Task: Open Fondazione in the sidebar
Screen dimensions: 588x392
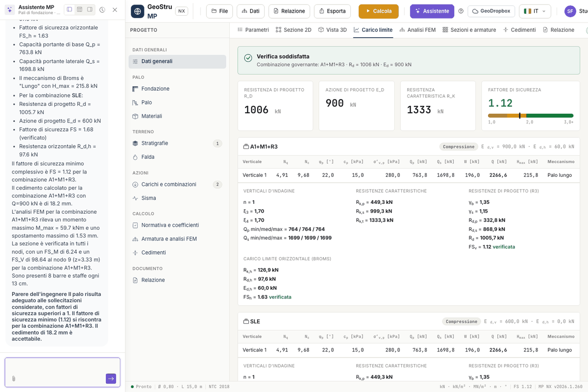Action: click(x=177, y=89)
